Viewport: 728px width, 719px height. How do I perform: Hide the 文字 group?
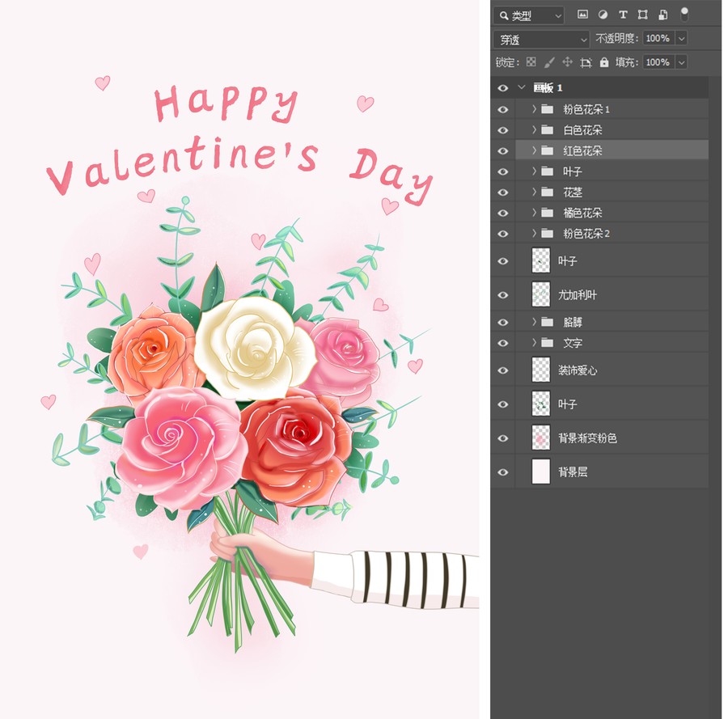(503, 343)
